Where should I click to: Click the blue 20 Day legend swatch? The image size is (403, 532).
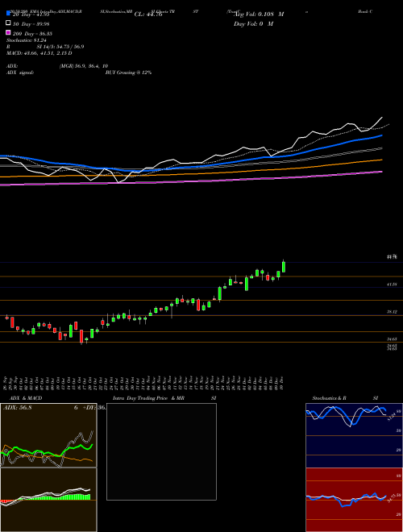[x=8, y=13]
